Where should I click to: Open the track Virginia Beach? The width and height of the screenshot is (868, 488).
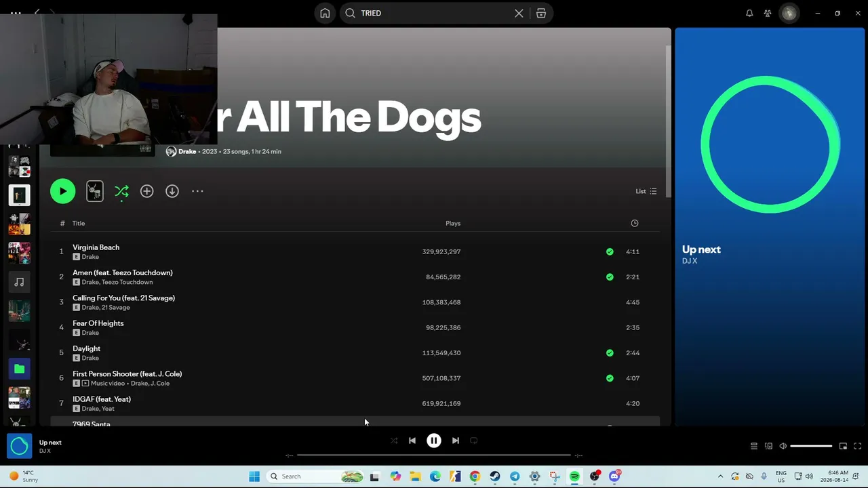pyautogui.click(x=96, y=247)
